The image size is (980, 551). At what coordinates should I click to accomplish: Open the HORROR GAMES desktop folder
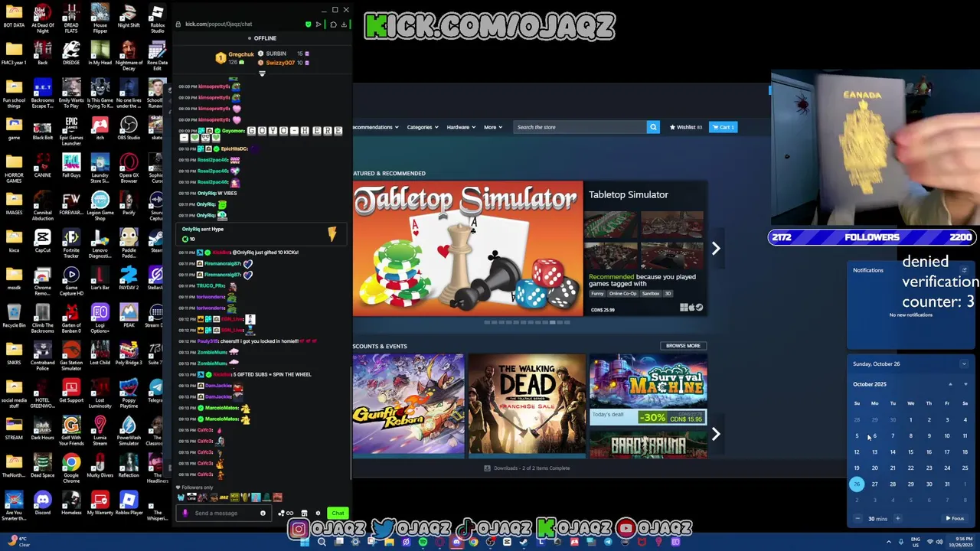(x=14, y=168)
